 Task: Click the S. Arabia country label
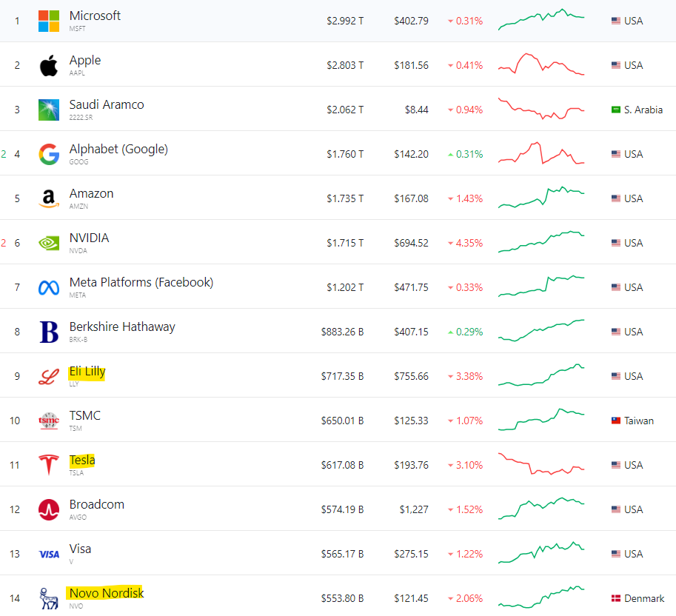click(643, 110)
